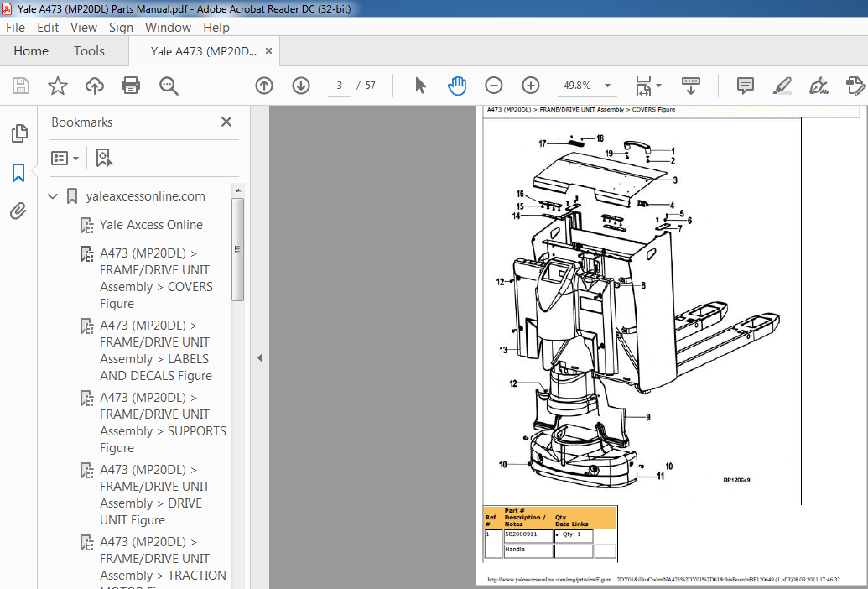Zoom out with the minus circle icon
This screenshot has width=868, height=589.
(x=494, y=86)
